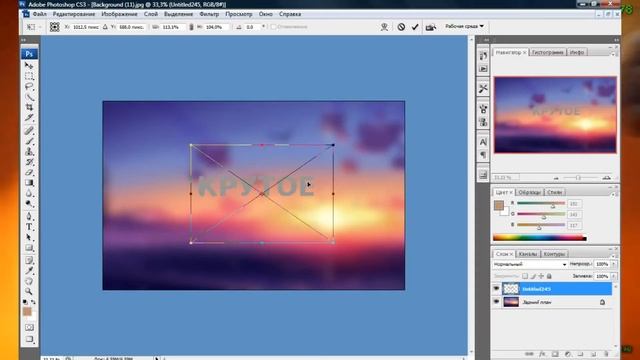
Task: Select the Crop tool
Action: pos(29,107)
